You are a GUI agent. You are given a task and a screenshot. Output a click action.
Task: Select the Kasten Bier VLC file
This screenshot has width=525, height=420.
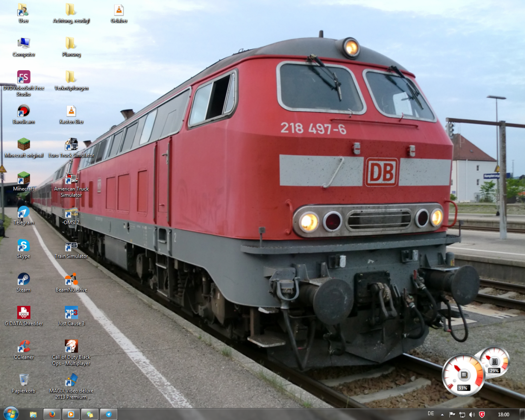[x=71, y=114]
